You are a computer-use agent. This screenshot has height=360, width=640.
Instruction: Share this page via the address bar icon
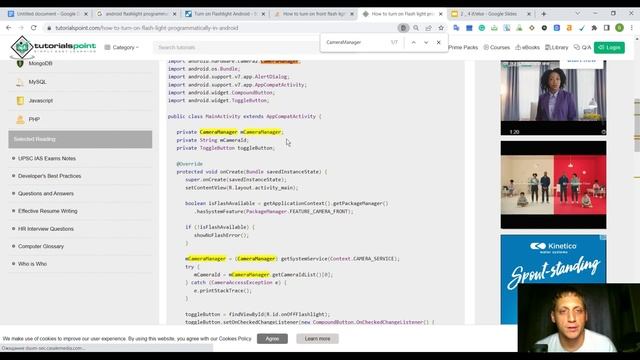click(x=428, y=28)
